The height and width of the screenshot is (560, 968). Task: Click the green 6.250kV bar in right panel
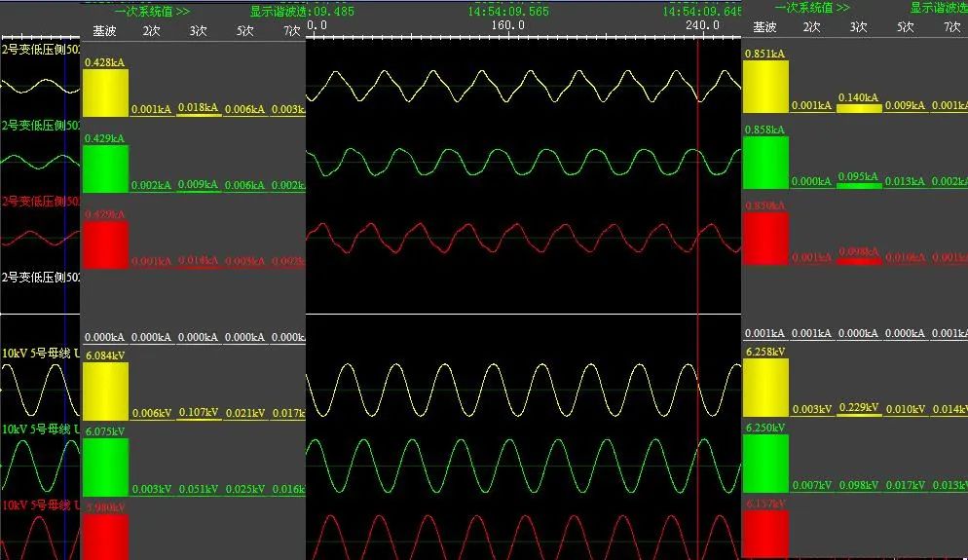point(764,464)
